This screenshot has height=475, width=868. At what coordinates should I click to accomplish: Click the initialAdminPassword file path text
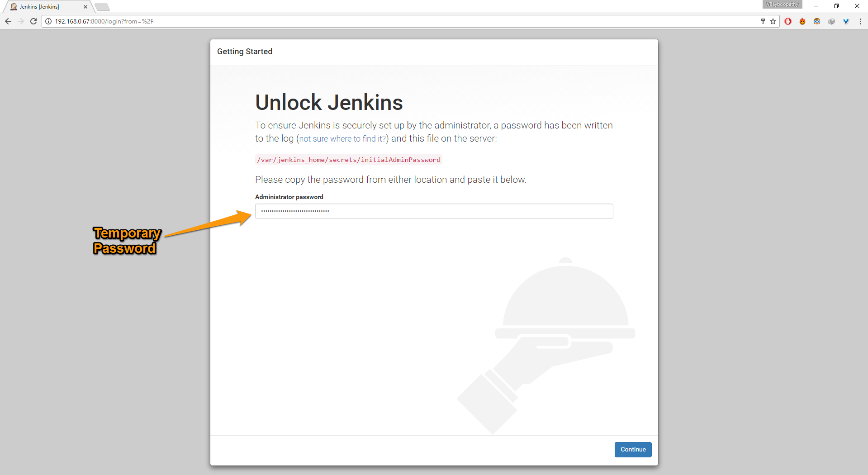pos(348,160)
